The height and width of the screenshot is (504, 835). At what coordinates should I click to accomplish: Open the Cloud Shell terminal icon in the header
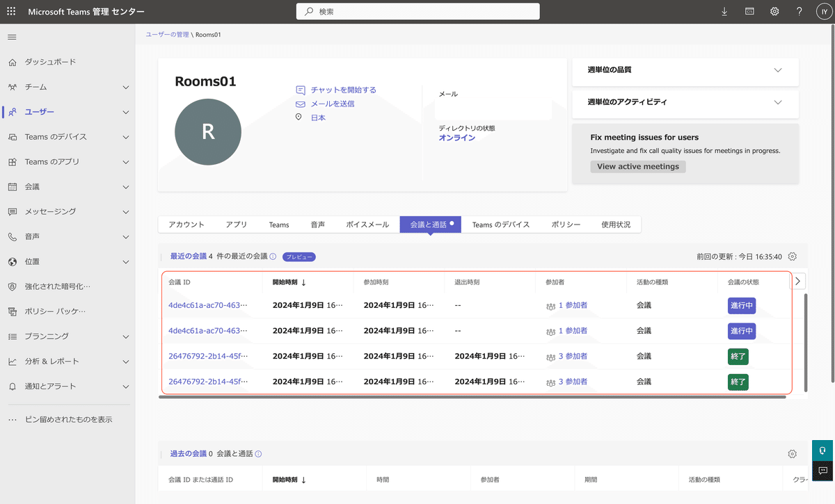pyautogui.click(x=749, y=12)
